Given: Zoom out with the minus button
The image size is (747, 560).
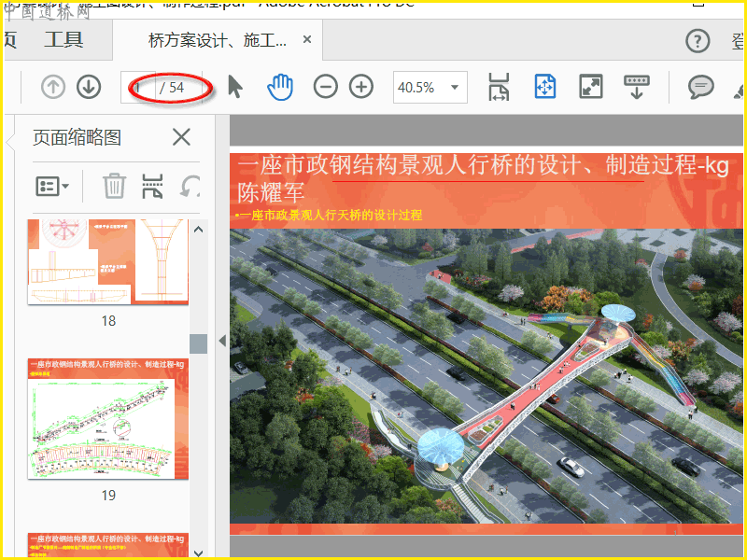Looking at the screenshot, I should point(325,87).
